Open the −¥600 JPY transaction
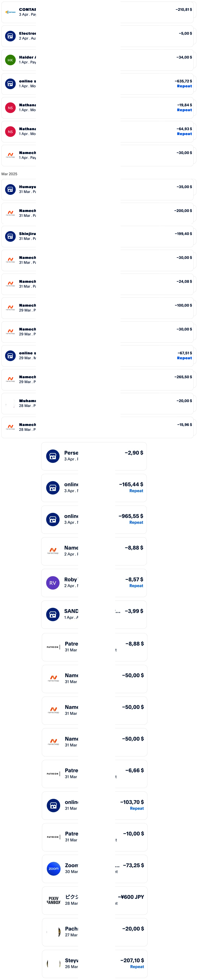The width and height of the screenshot is (199, 980). coord(95,900)
